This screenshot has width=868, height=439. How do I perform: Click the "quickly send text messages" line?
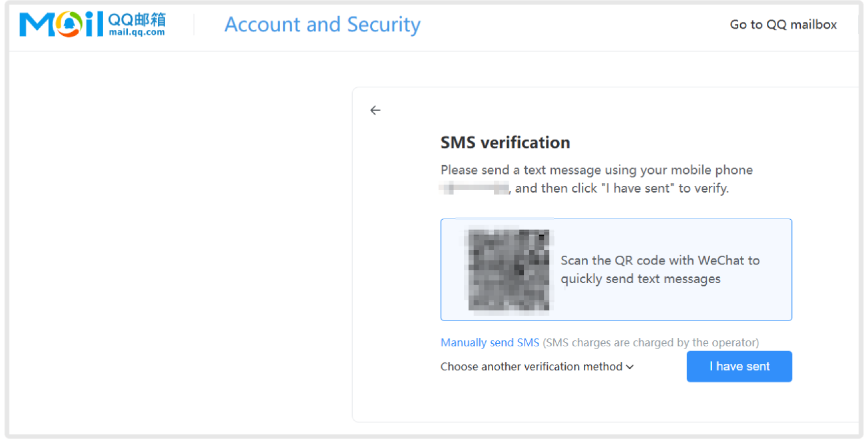[640, 279]
